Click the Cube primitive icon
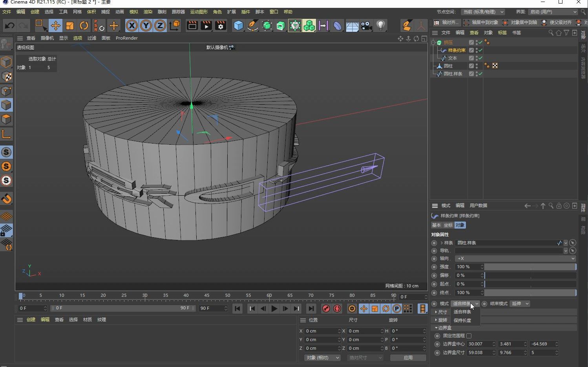 pyautogui.click(x=238, y=25)
